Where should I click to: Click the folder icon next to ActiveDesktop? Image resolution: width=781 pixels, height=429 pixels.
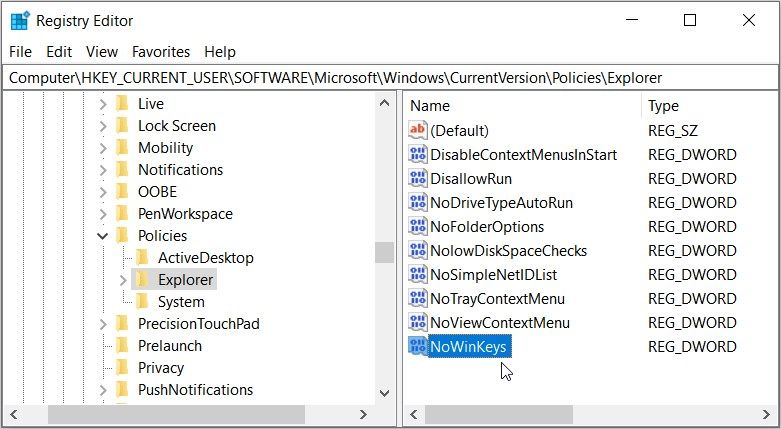142,258
